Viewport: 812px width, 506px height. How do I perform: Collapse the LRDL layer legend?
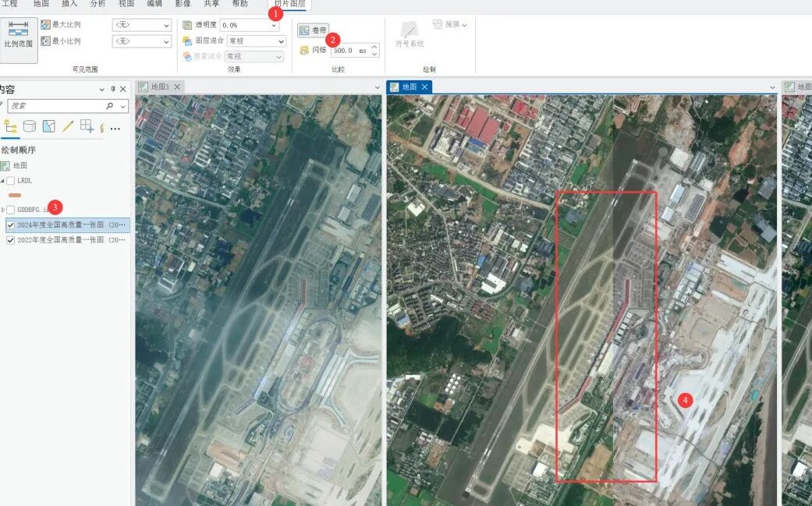[2, 181]
